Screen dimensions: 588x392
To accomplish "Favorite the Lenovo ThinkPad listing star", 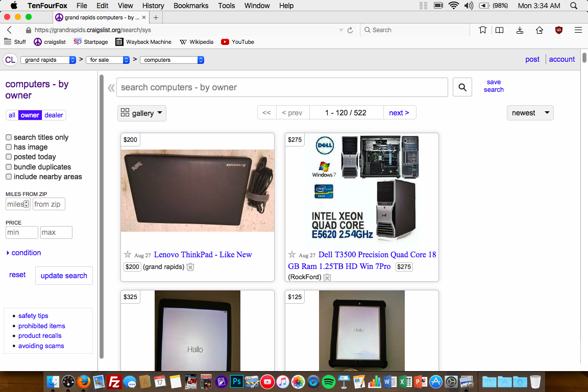I will pyautogui.click(x=128, y=255).
